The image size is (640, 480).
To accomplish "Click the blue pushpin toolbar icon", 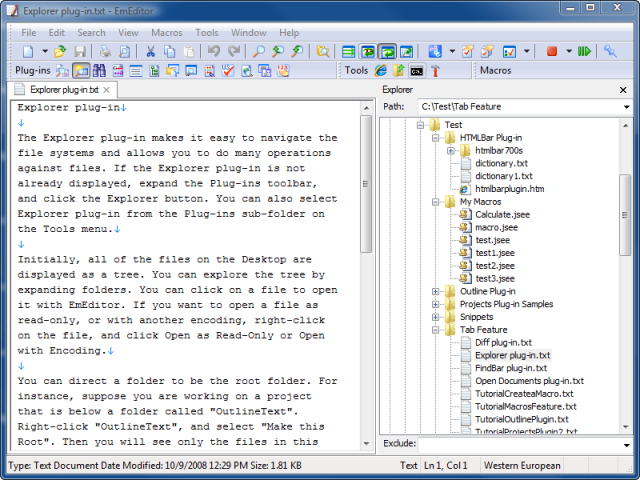I will click(610, 51).
